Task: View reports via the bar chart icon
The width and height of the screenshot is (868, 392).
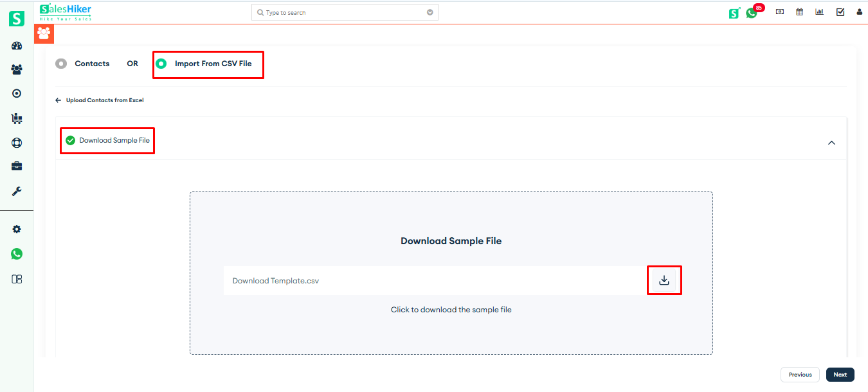Action: (819, 12)
